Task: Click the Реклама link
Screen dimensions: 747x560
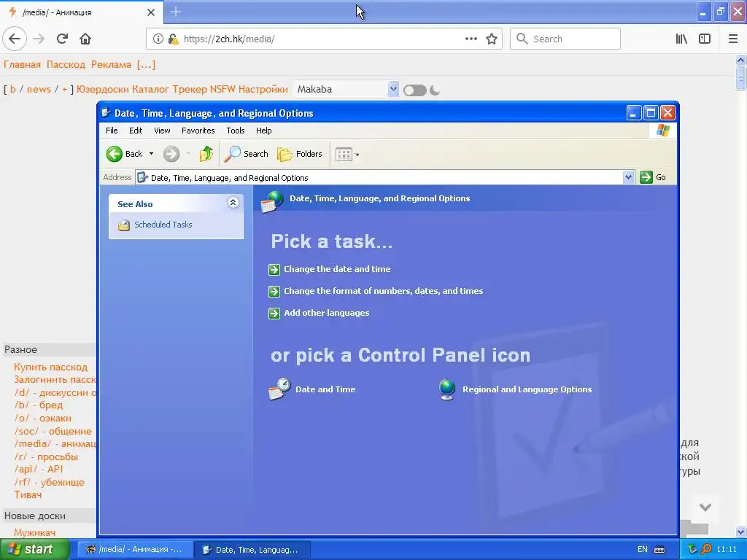Action: pyautogui.click(x=111, y=65)
